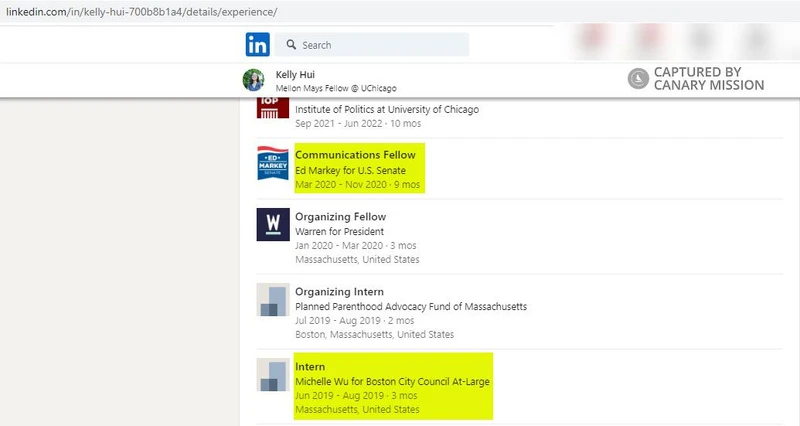800x426 pixels.
Task: Click 'Michelle Wu for Boston City Council At-Large'
Action: 392,382
